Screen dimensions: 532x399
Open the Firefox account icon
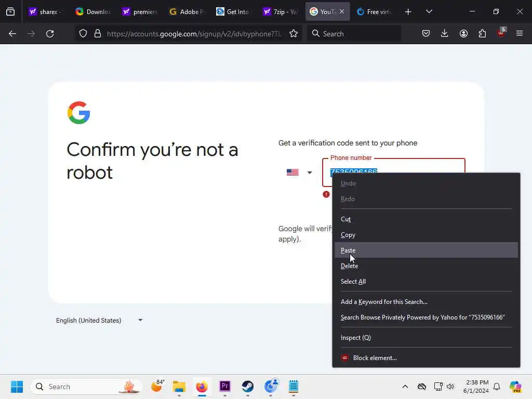(463, 34)
